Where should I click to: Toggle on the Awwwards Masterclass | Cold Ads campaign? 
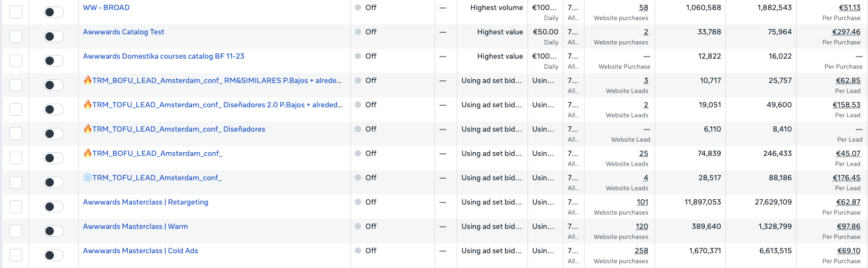(x=53, y=255)
